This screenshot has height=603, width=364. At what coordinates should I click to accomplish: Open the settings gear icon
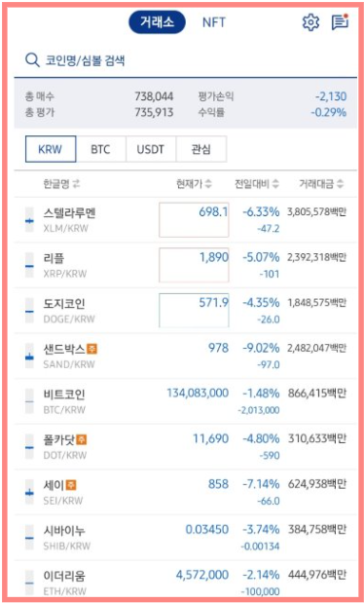(310, 22)
